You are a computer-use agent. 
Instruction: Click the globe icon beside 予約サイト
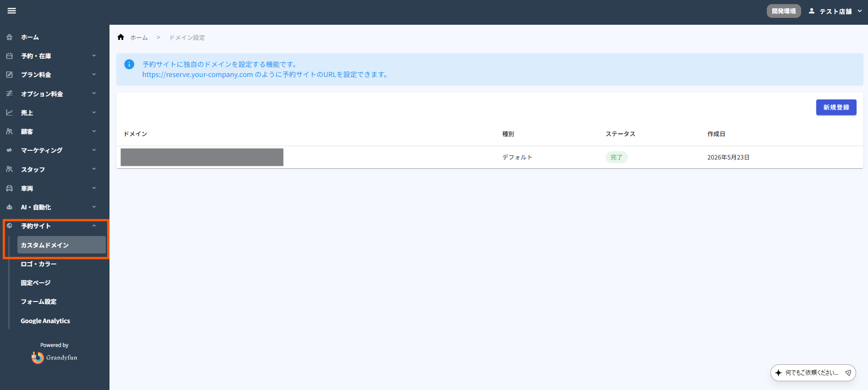[x=9, y=225]
